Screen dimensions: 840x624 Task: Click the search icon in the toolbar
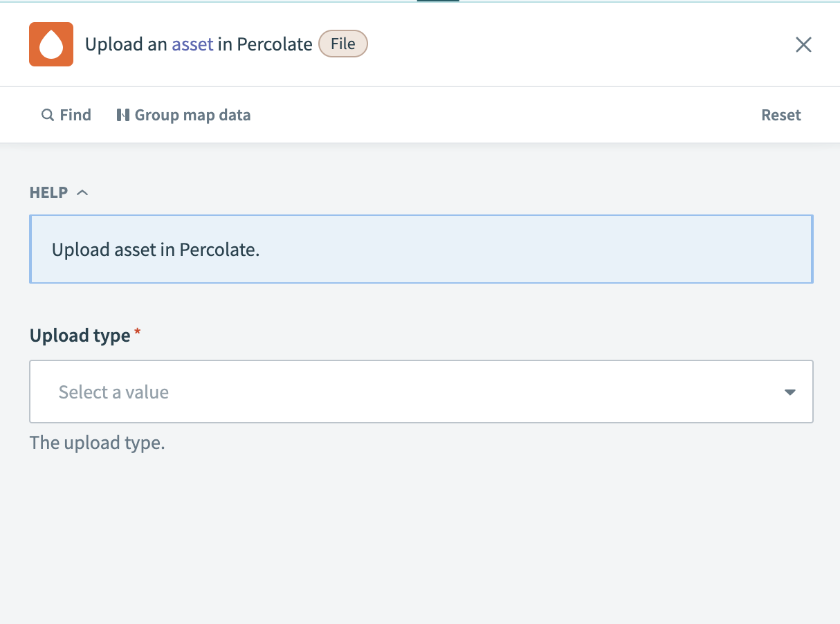point(46,115)
